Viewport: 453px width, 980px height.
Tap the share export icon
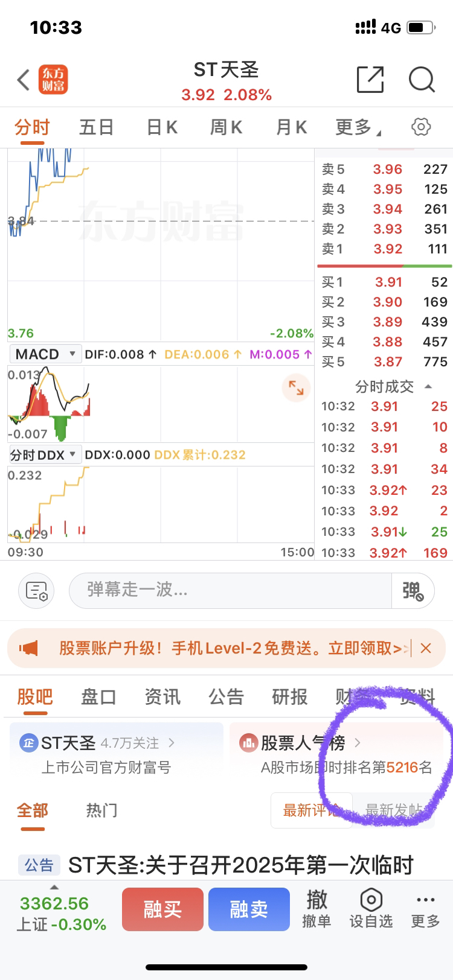[x=370, y=79]
